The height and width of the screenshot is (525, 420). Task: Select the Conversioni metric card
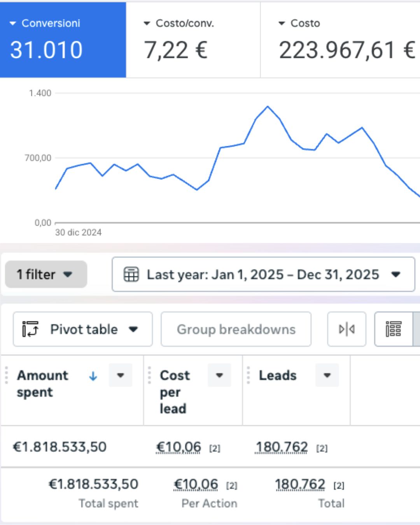pos(63,40)
